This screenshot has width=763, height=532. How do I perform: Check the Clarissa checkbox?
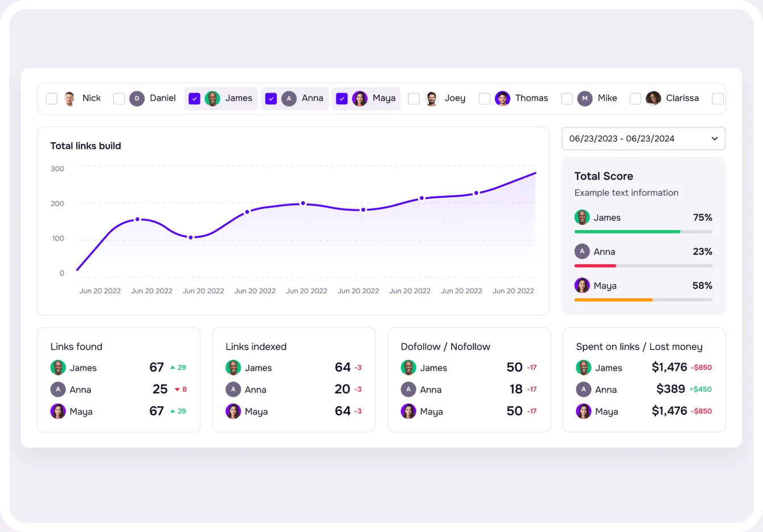[635, 99]
